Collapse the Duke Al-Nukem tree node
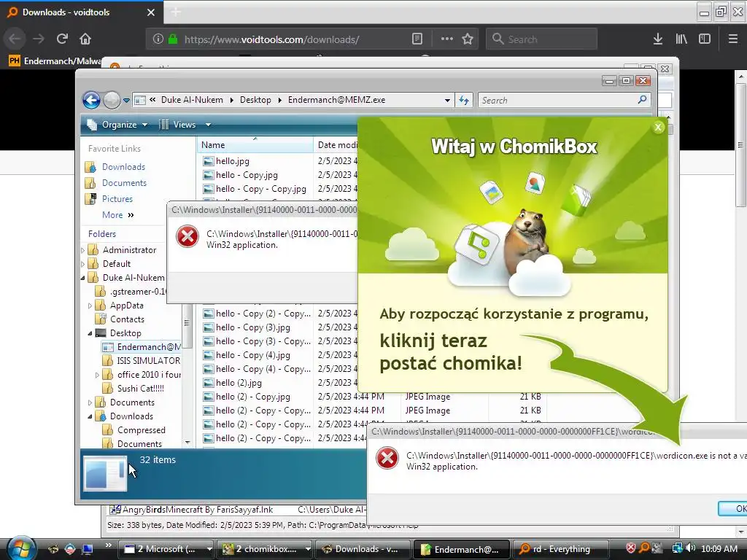This screenshot has width=747, height=560. tap(83, 278)
